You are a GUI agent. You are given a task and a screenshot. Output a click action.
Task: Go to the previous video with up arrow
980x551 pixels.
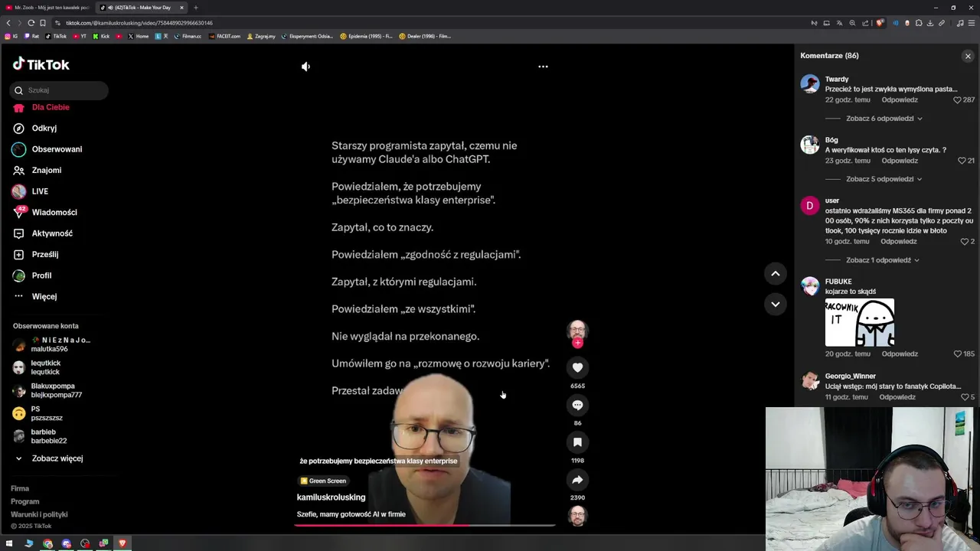point(775,273)
